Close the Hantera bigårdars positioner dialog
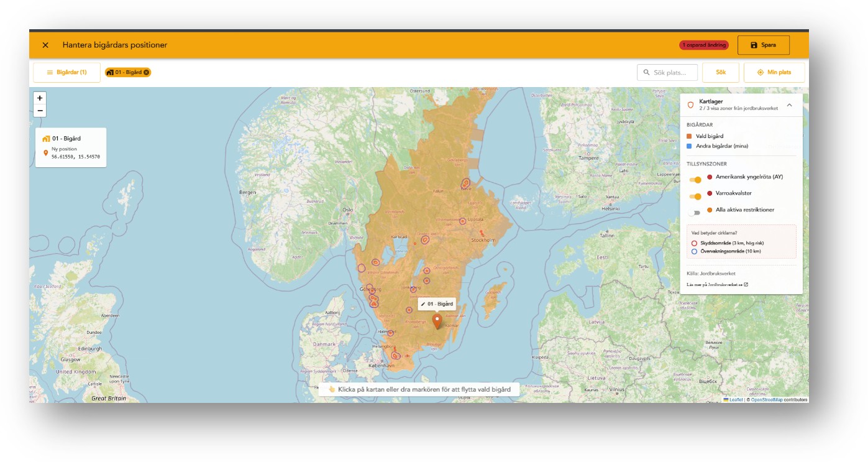The image size is (868, 462). coord(45,45)
